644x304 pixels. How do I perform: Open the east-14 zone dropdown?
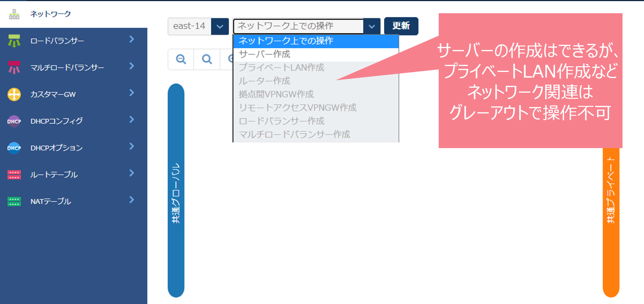click(219, 26)
